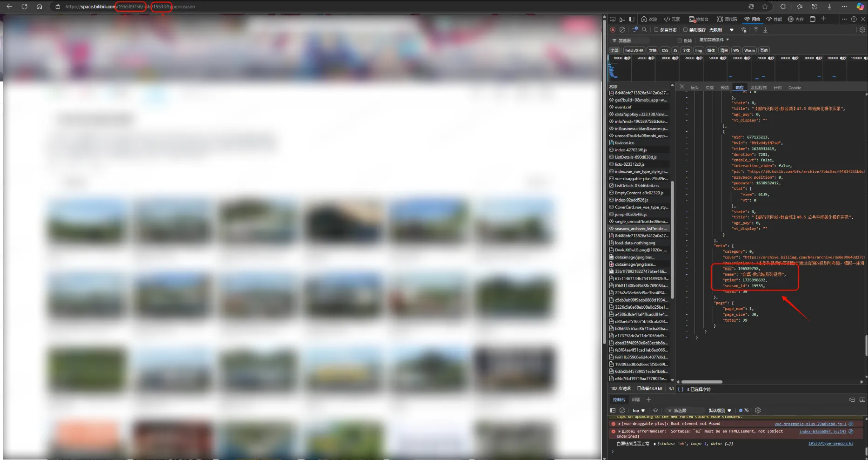Image resolution: width=868 pixels, height=460 pixels.
Task: Toggle device emulation in DevTools
Action: tap(622, 19)
